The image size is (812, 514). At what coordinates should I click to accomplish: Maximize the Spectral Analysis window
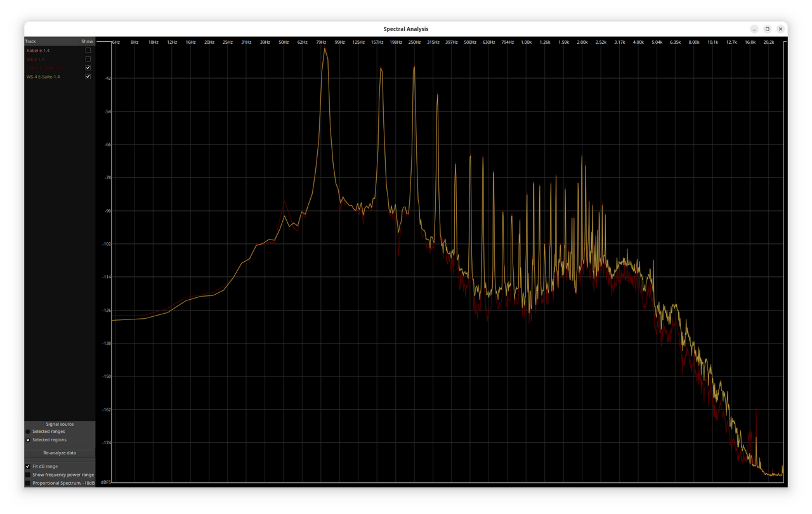coord(768,29)
